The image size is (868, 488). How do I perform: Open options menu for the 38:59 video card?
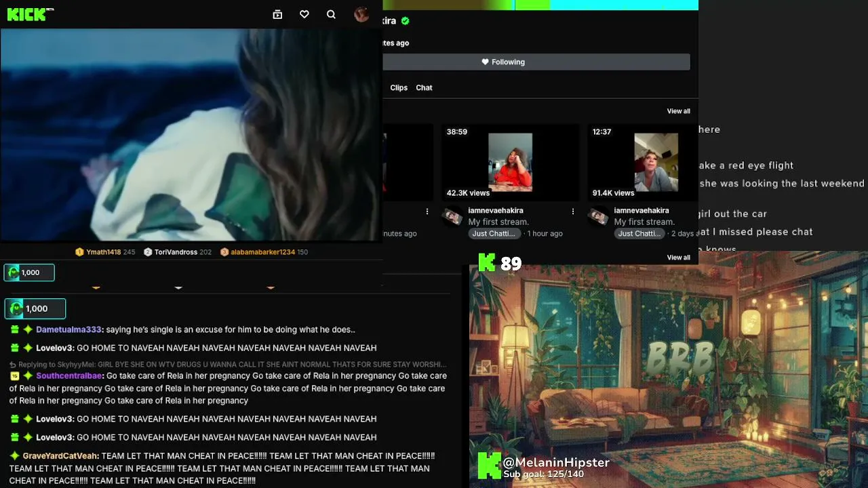click(x=573, y=211)
